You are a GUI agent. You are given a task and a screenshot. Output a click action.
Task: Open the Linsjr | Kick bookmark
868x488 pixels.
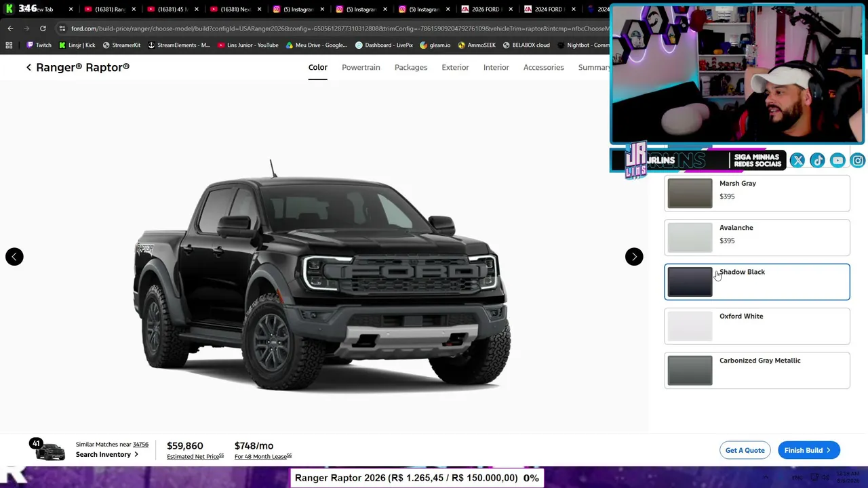point(77,45)
